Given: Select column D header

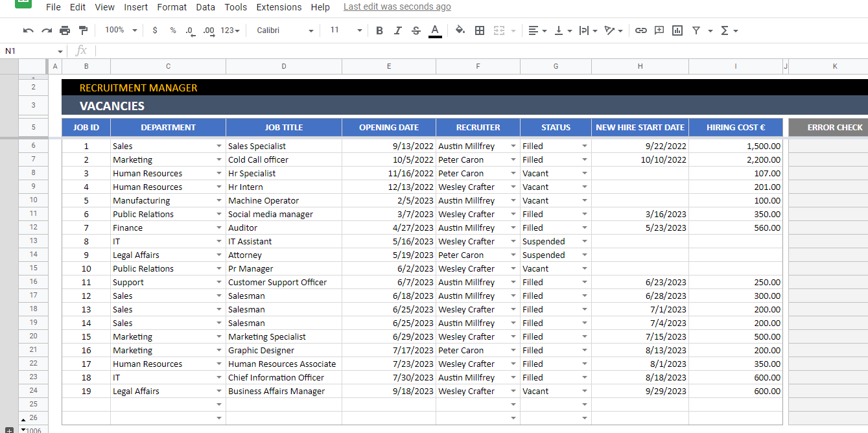Looking at the screenshot, I should point(284,66).
